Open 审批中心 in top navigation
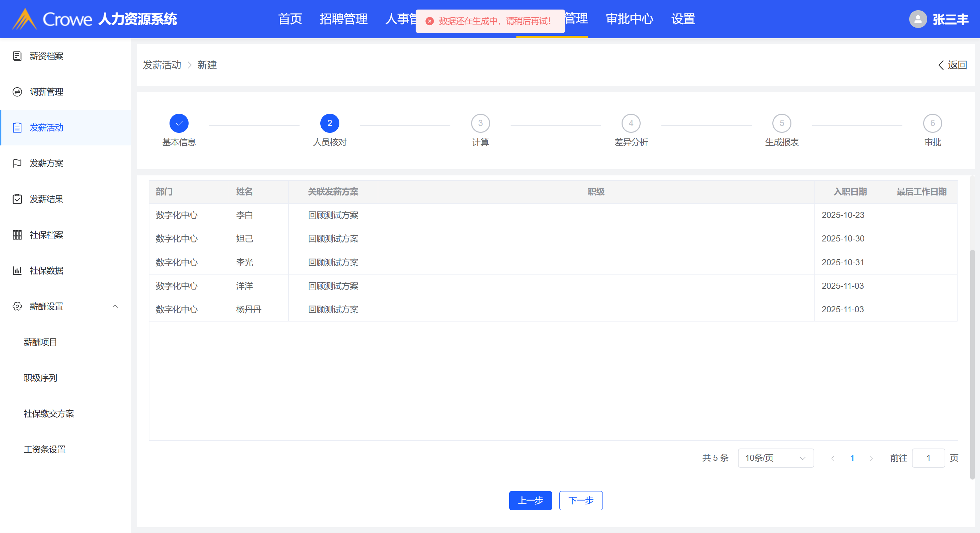The width and height of the screenshot is (980, 533). click(629, 19)
